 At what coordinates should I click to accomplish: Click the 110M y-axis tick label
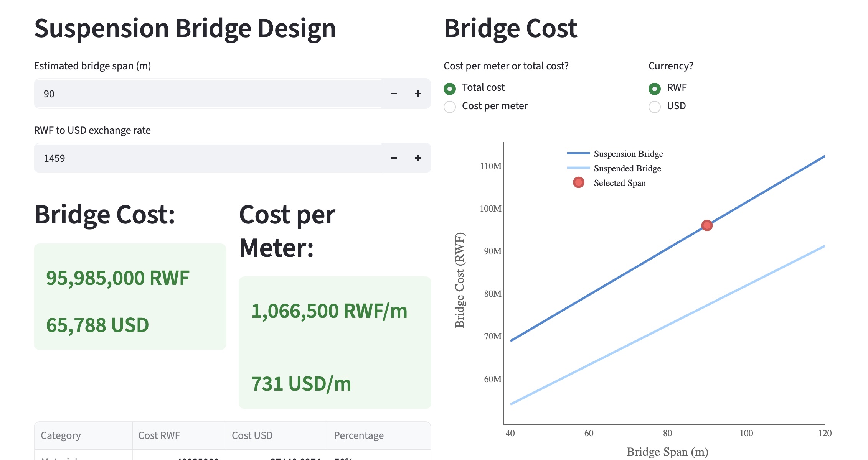coord(491,166)
